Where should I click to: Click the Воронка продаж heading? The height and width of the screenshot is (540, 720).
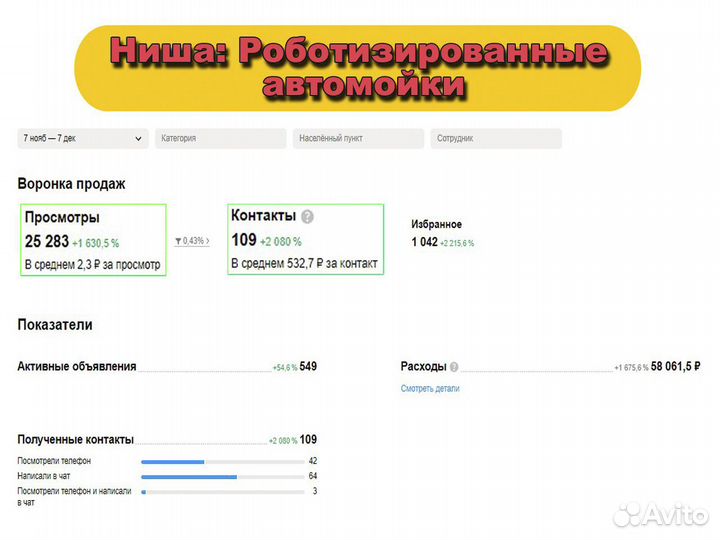[71, 184]
